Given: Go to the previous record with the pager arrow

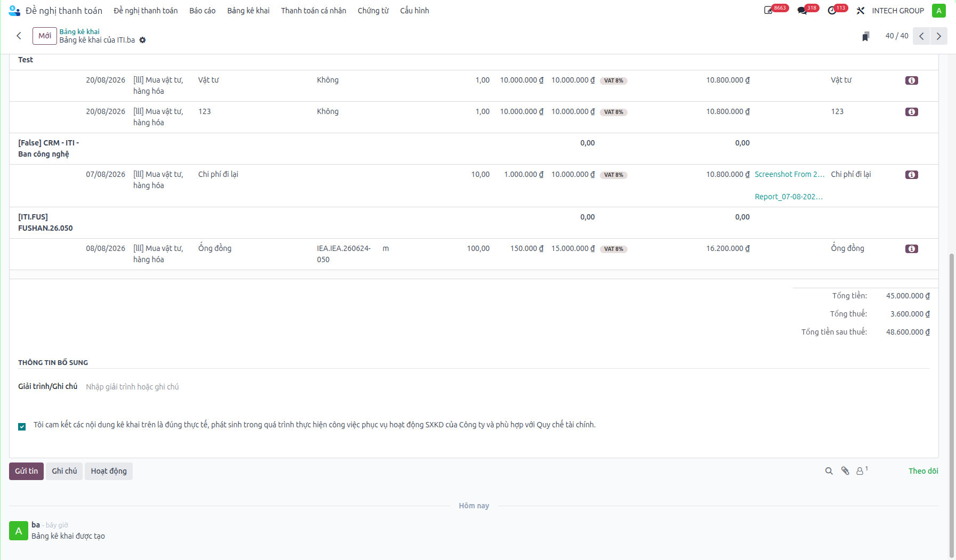Looking at the screenshot, I should pos(921,36).
